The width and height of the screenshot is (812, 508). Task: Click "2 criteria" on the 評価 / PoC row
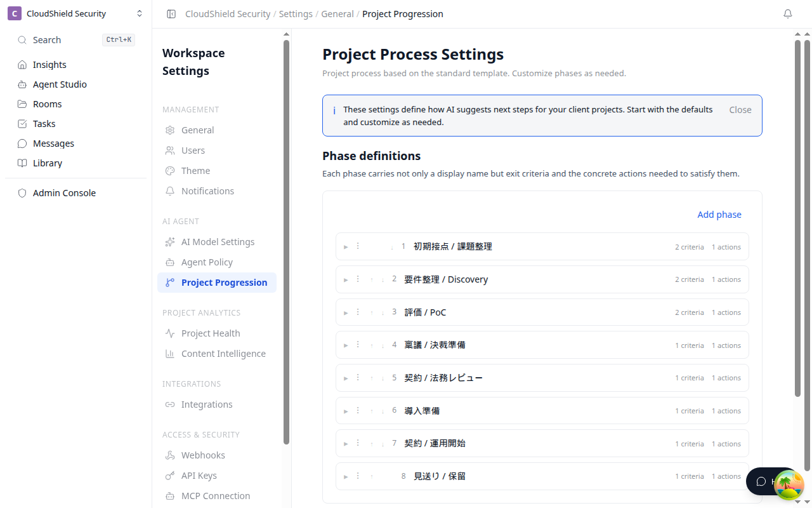pyautogui.click(x=690, y=312)
